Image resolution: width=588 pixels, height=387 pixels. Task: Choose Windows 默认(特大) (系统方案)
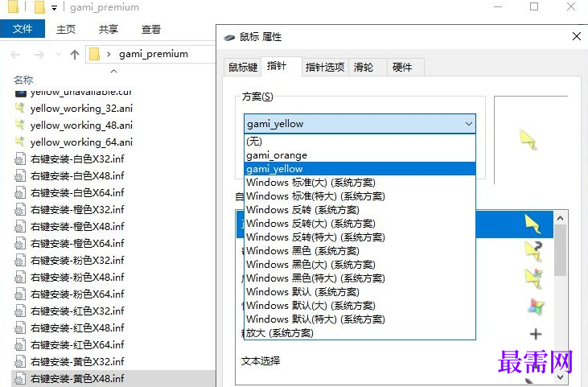pos(360,319)
